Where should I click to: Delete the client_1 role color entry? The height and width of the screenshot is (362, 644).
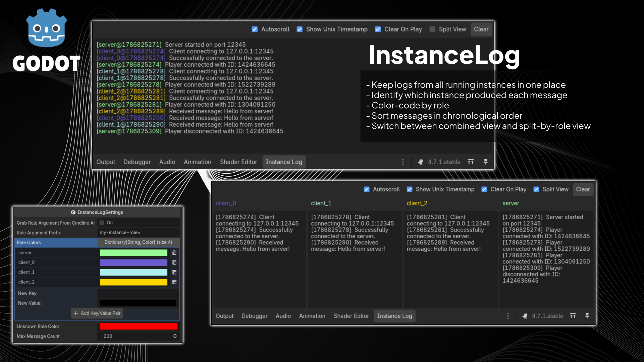coord(174,272)
